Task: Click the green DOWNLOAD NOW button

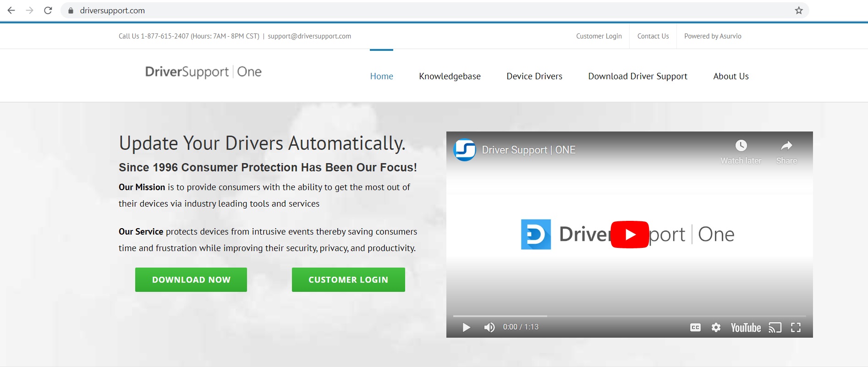Action: (x=191, y=279)
